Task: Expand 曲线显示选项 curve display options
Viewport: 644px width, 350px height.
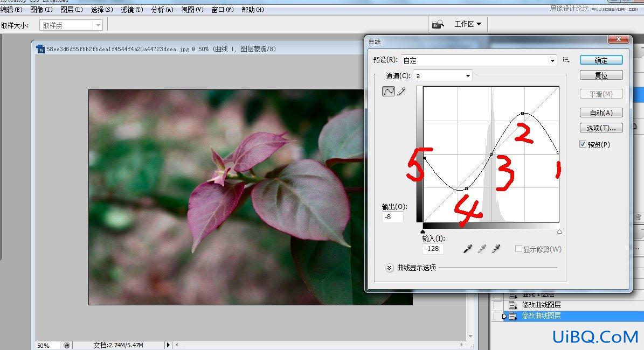Action: (390, 268)
